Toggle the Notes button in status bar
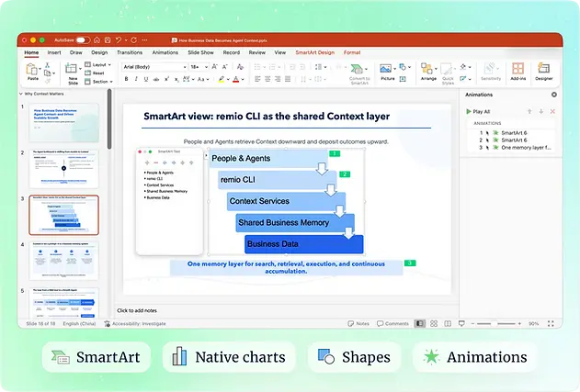This screenshot has height=392, width=580. point(358,324)
